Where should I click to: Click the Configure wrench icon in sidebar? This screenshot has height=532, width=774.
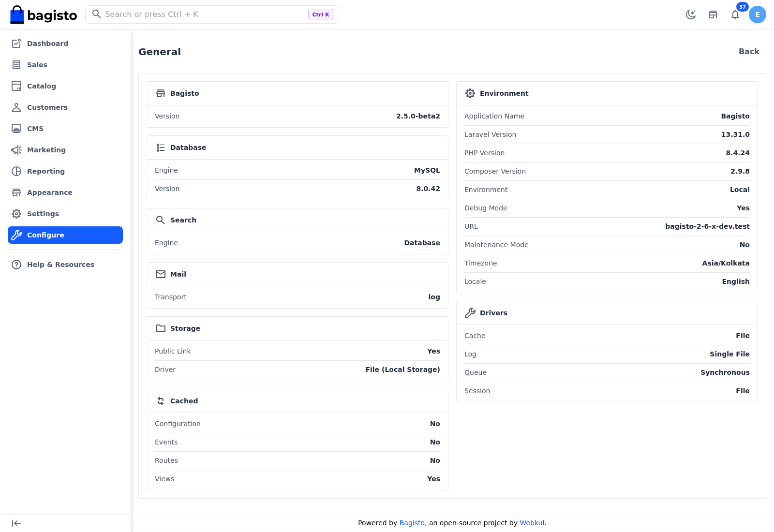(16, 235)
